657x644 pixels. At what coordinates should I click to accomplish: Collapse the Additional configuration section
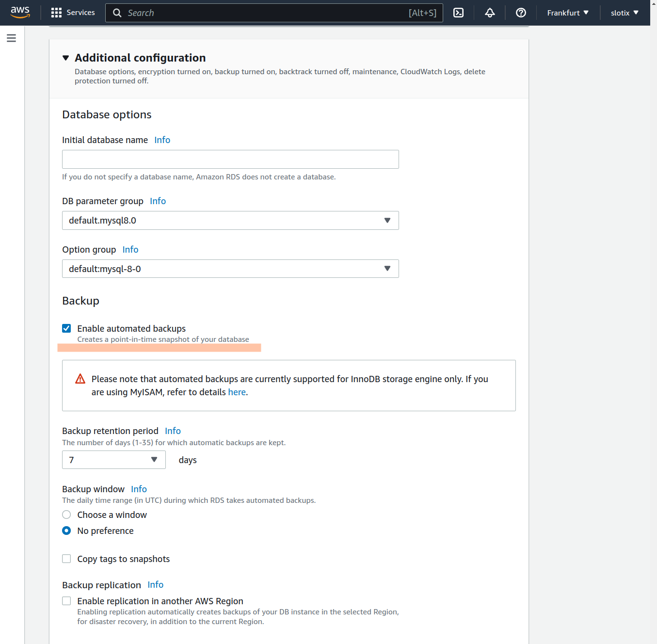pyautogui.click(x=66, y=58)
